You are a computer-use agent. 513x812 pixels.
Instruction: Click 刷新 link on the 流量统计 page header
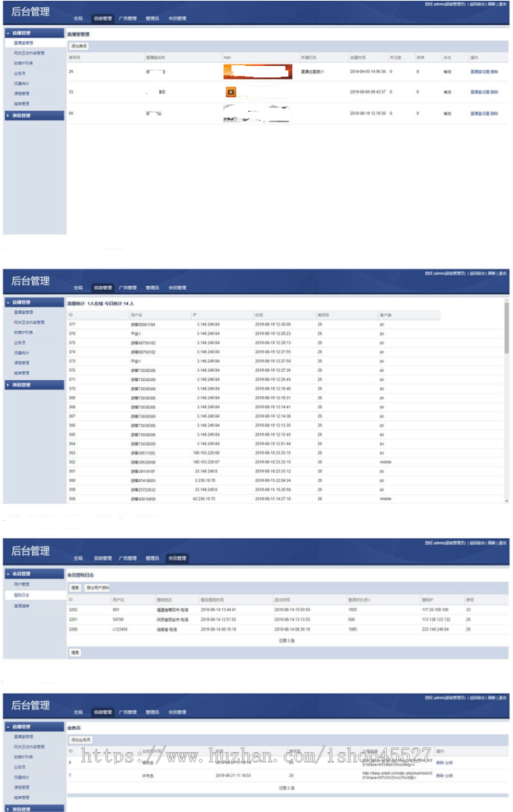click(491, 273)
